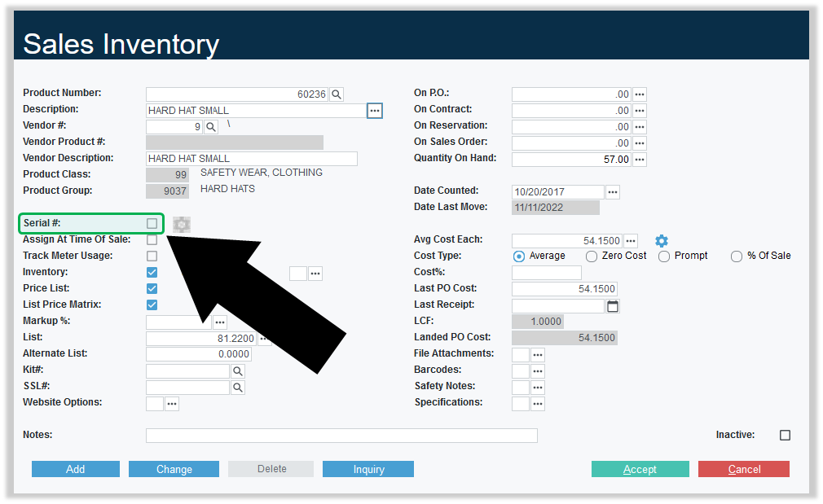
Task: Click the Avg Cost Each field 54.1500
Action: 567,241
